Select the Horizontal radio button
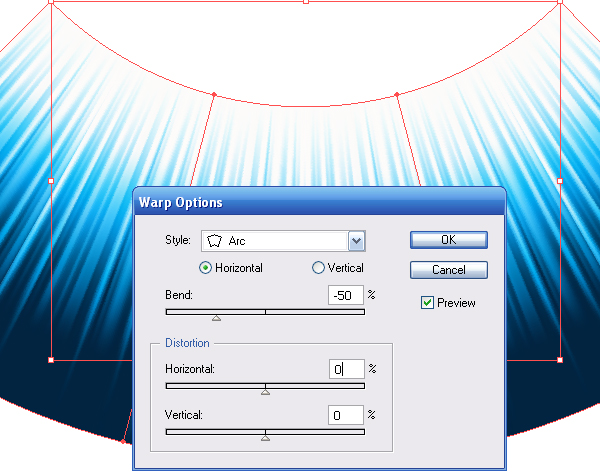Screen dimensions: 600x474 coord(205,268)
